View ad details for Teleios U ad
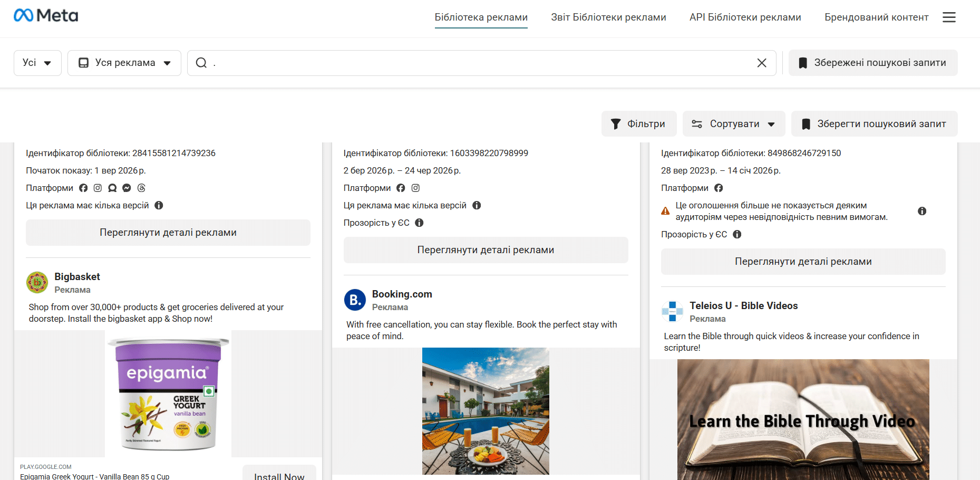Viewport: 980px width, 480px height. (803, 262)
